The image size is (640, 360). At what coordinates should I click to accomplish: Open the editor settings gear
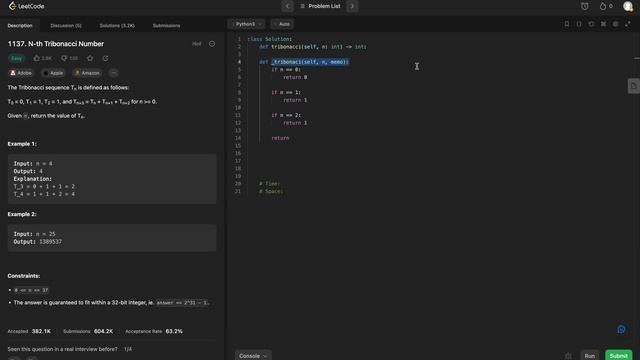tap(616, 24)
